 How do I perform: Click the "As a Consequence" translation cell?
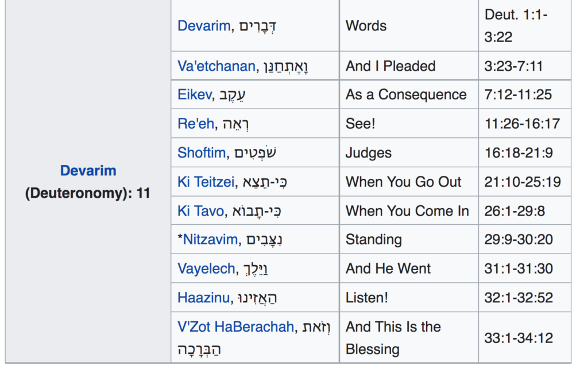pos(405,95)
